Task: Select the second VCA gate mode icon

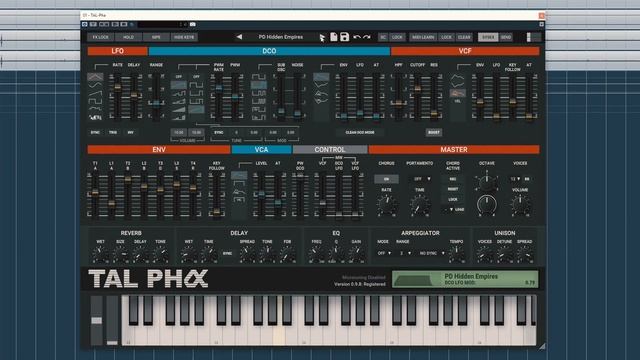Action: 239,184
